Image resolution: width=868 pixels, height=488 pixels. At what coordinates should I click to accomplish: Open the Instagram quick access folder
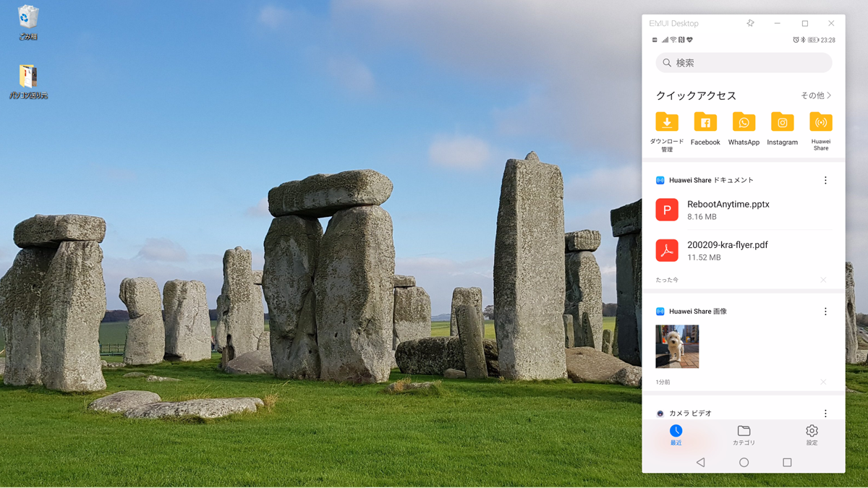(x=782, y=129)
